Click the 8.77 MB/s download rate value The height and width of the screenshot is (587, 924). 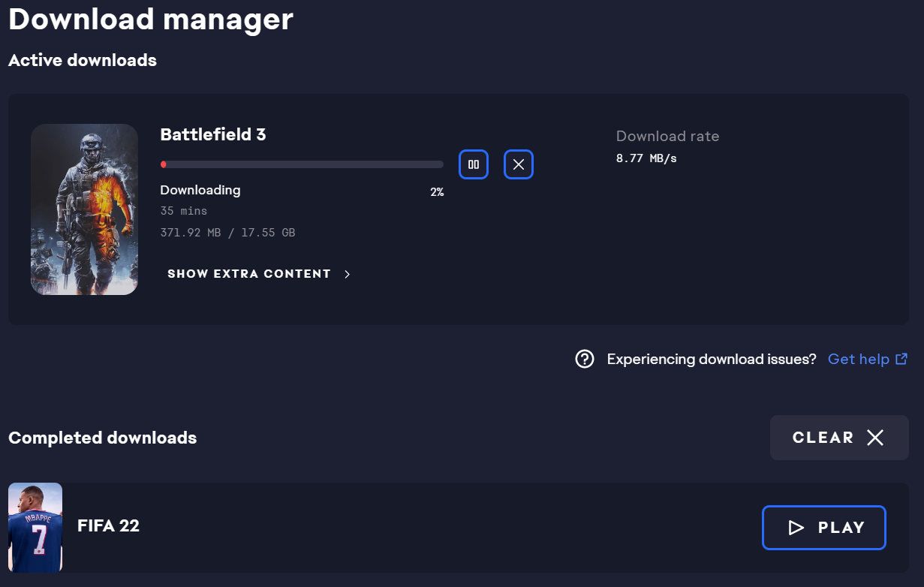tap(646, 158)
